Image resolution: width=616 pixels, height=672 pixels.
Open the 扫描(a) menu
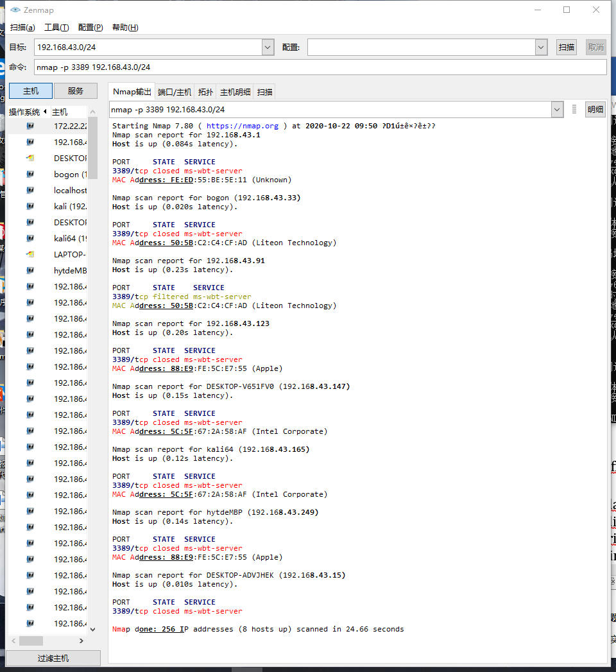point(22,28)
